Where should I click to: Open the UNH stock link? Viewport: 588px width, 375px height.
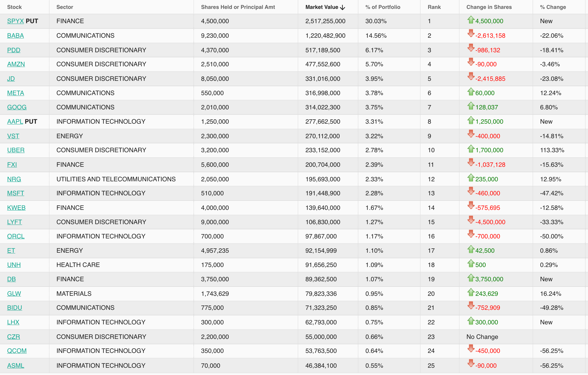[14, 265]
